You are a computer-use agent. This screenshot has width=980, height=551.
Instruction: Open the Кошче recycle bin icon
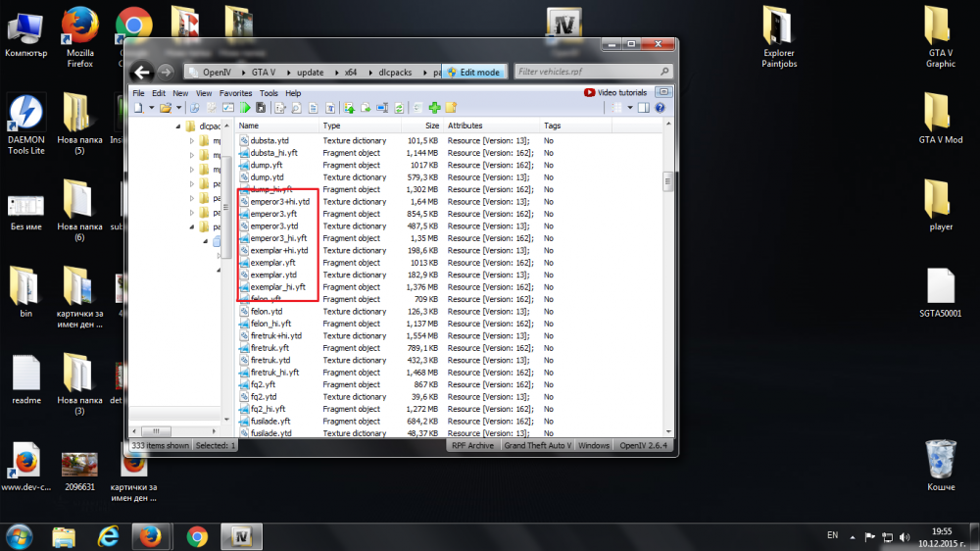tap(941, 466)
